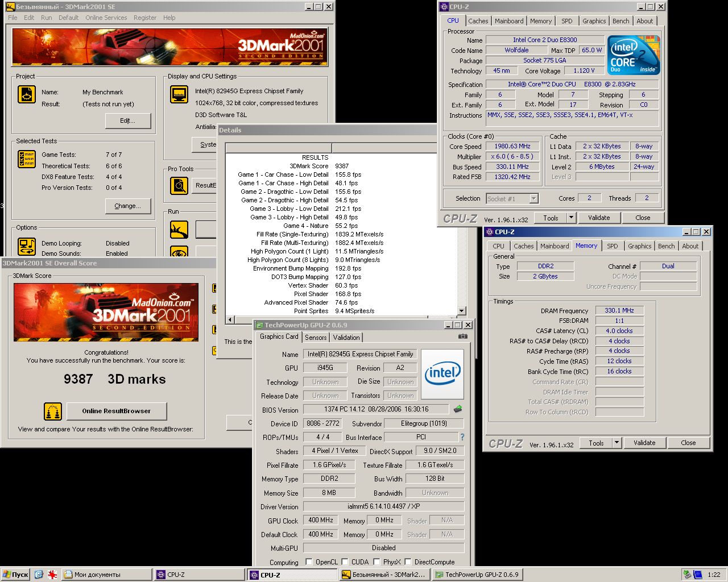Click the Selected Tests checklist icon

pos(27,159)
